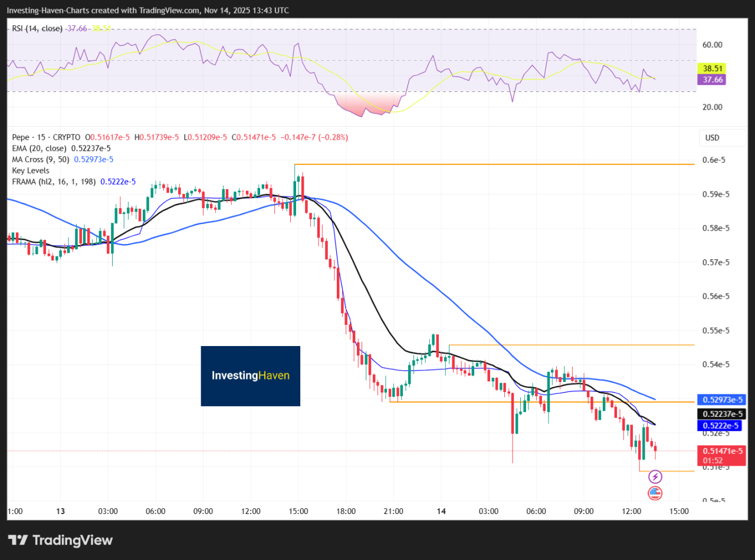Select the FRAMA indicator legend entry
Viewport: 755px width, 560px height.
pos(54,182)
